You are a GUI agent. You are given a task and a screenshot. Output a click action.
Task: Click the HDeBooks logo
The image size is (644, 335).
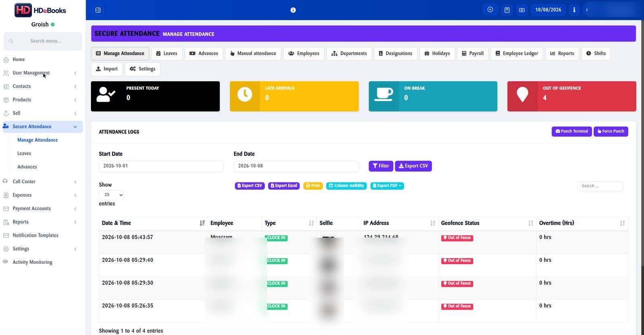40,10
